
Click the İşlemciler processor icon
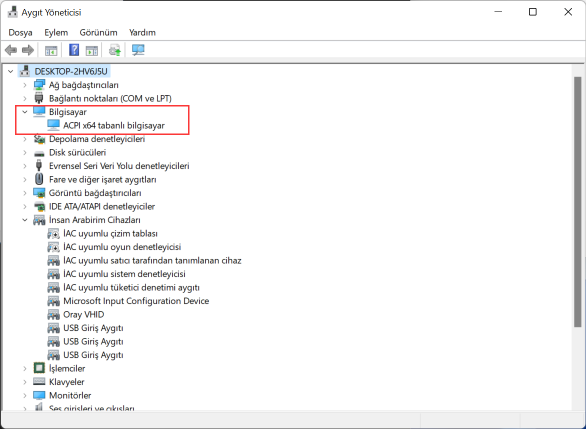point(39,368)
